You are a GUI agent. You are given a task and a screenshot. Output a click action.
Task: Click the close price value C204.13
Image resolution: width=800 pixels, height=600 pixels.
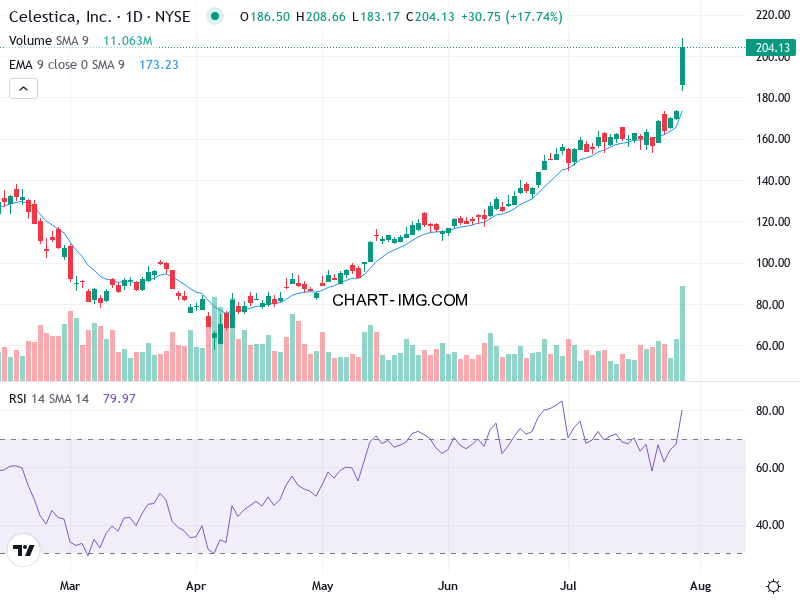point(430,17)
